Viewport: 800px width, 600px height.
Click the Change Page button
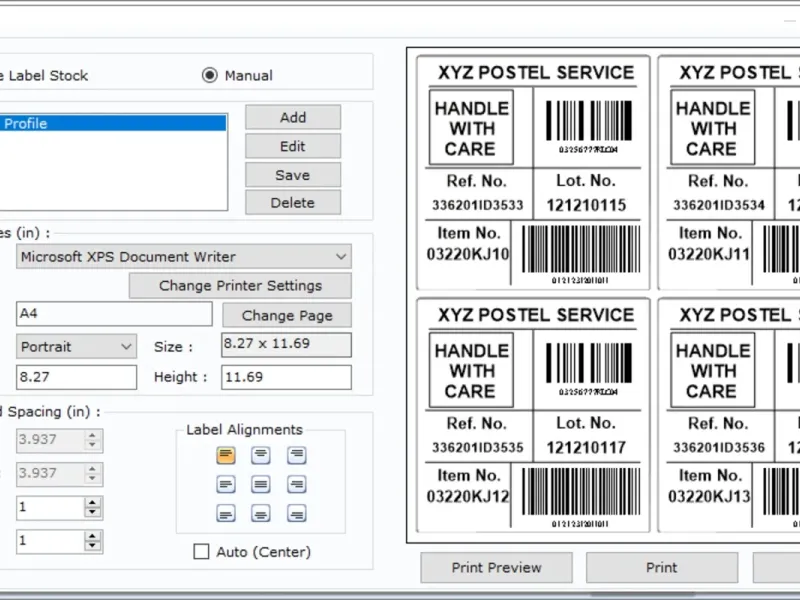287,315
